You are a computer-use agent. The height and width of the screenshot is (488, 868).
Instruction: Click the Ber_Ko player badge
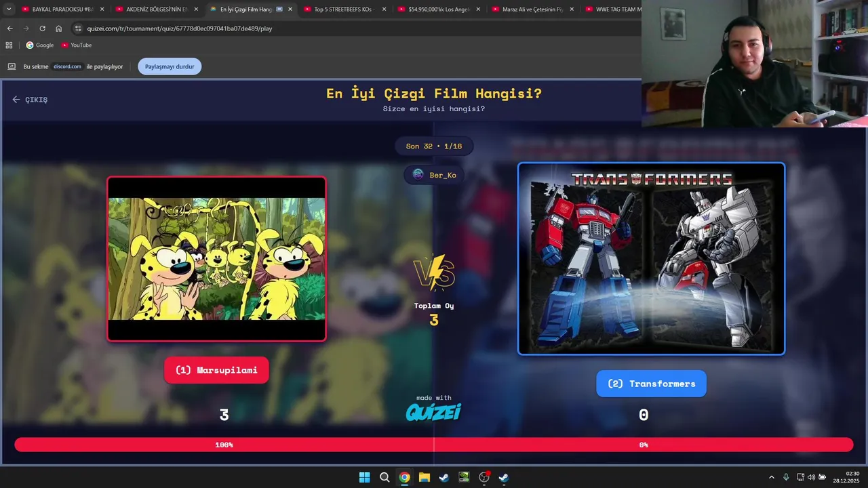(434, 175)
